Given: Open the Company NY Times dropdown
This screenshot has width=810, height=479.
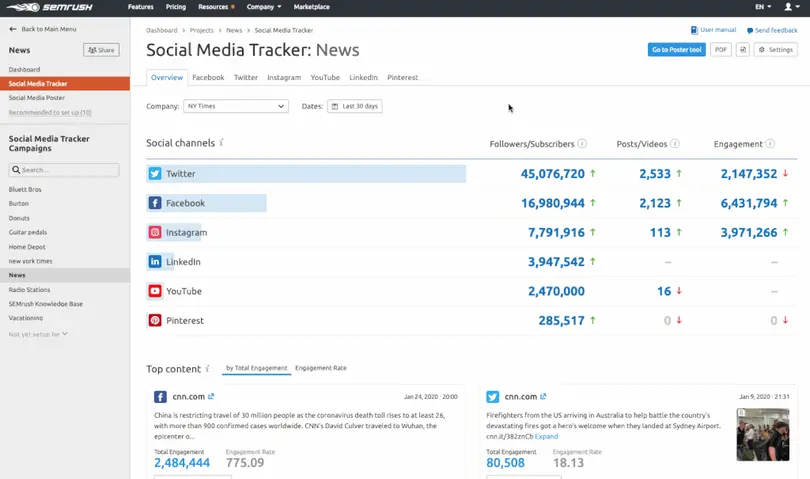Looking at the screenshot, I should (236, 106).
